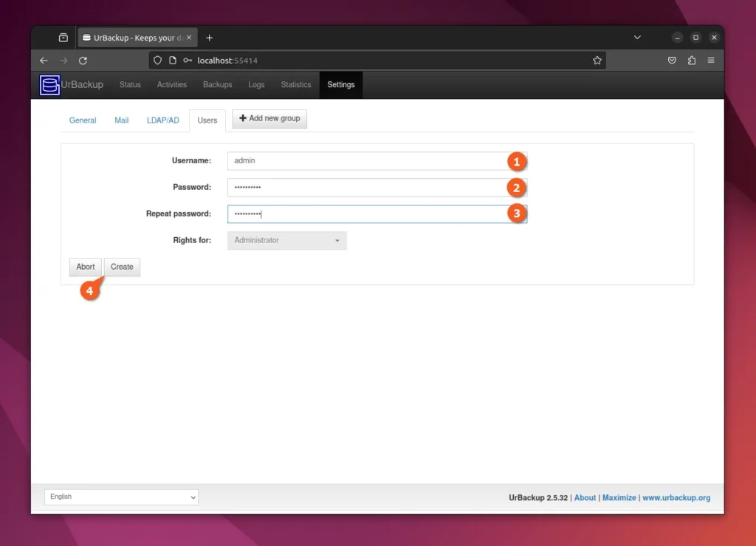The width and height of the screenshot is (756, 546).
Task: Reload the page with the refresh icon
Action: (83, 61)
